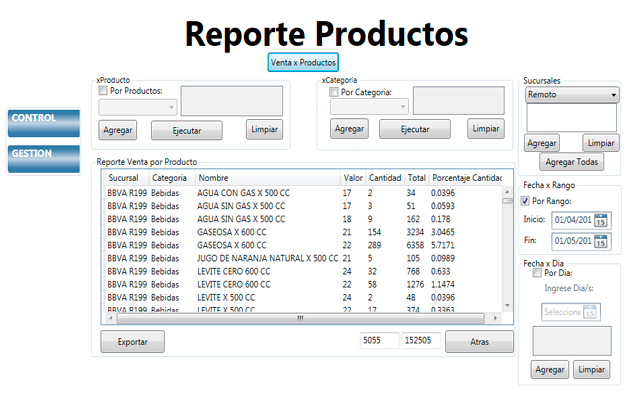Click the Sucursales list box
Screen dimensions: 640x400
click(571, 118)
